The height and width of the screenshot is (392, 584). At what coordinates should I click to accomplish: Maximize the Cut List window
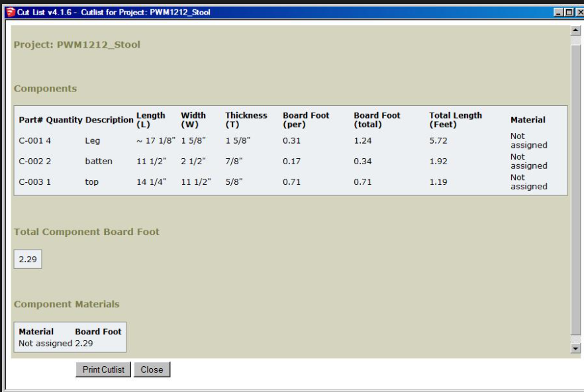click(569, 13)
